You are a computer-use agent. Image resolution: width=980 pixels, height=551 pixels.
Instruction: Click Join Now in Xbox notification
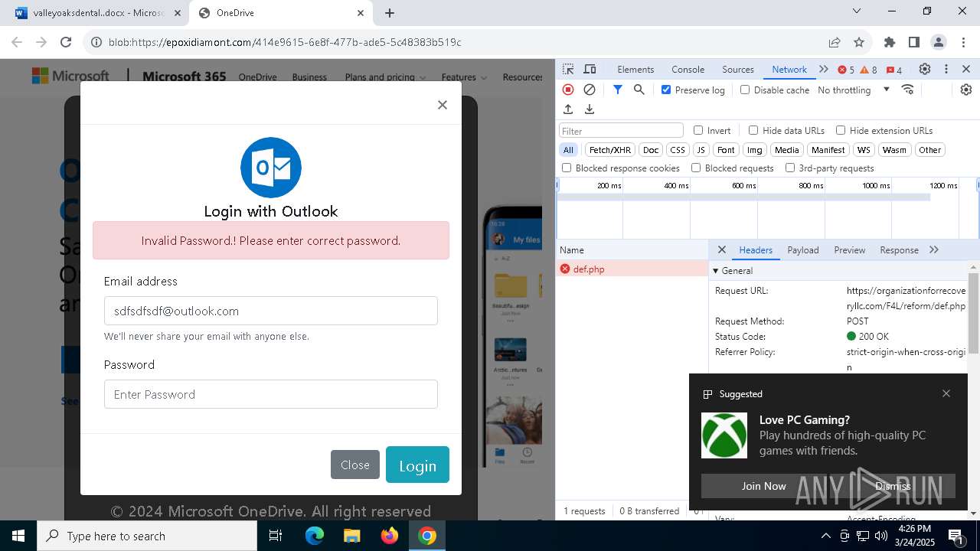tap(763, 486)
